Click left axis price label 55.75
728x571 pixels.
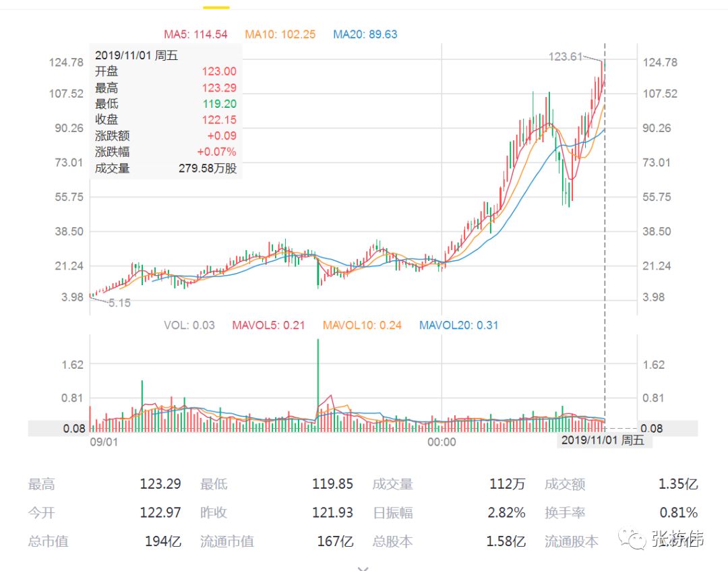[x=69, y=197]
